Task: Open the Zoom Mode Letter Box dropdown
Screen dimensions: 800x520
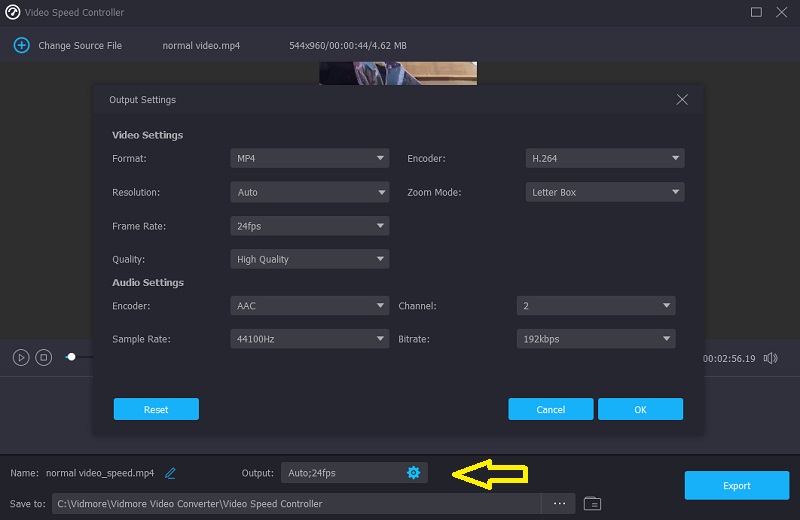Action: click(604, 192)
